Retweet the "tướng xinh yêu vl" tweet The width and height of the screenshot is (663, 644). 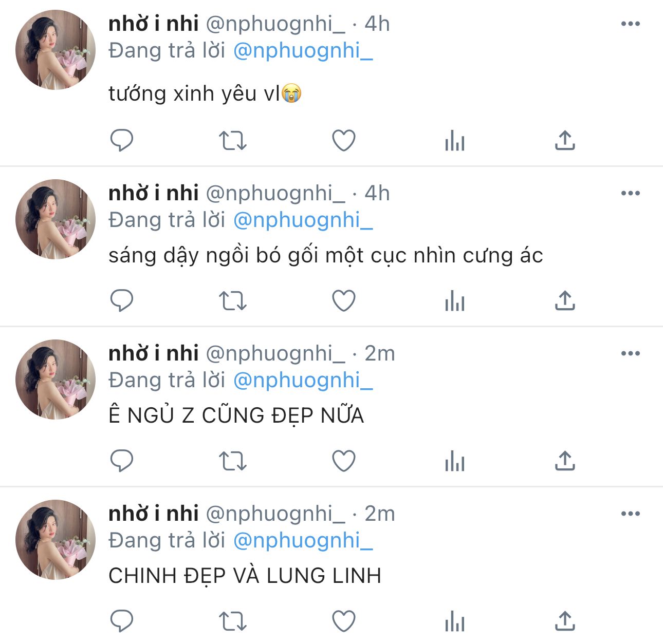233,140
